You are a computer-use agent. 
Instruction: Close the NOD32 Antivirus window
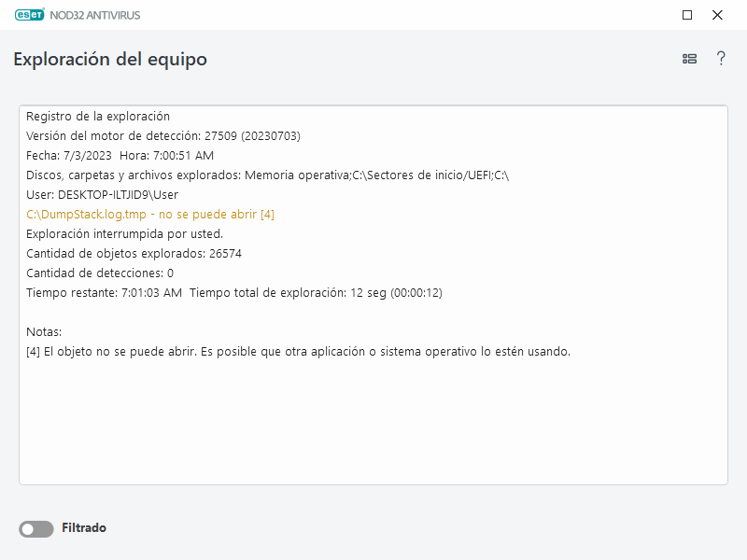point(719,15)
